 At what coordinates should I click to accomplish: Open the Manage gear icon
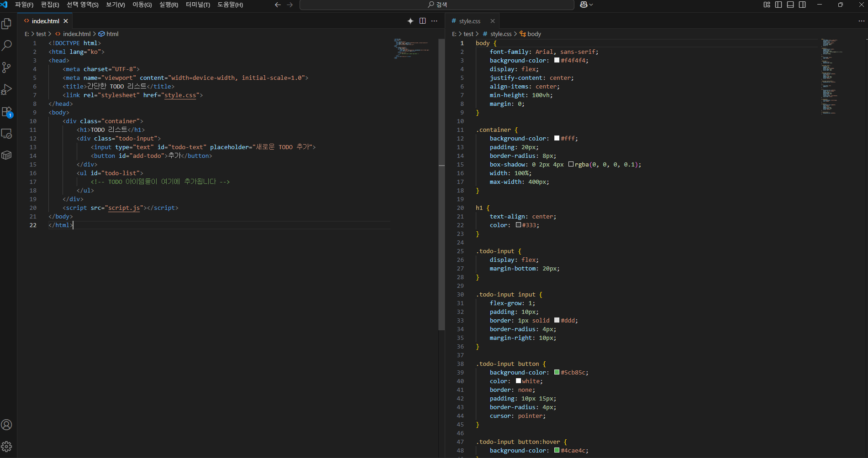pyautogui.click(x=7, y=447)
